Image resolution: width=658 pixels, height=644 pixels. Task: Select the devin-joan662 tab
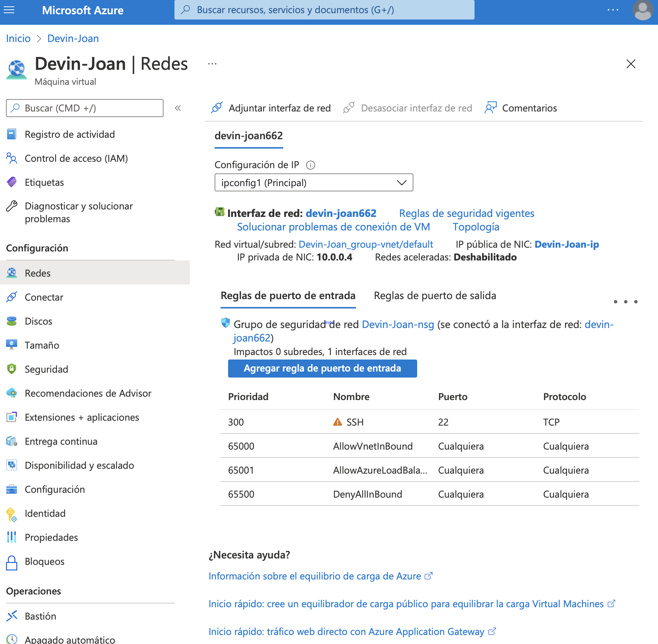tap(248, 136)
